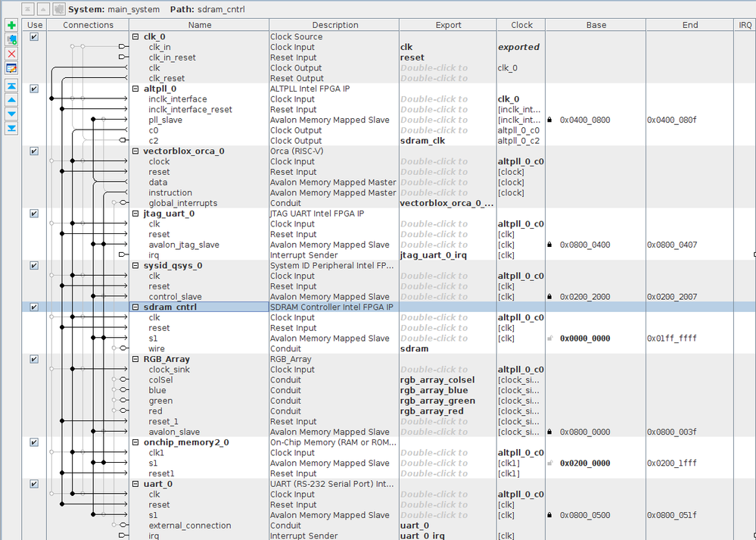Image resolution: width=756 pixels, height=540 pixels.
Task: Uncheck the Use checkbox for onchip_memory2_0
Action: pos(34,442)
